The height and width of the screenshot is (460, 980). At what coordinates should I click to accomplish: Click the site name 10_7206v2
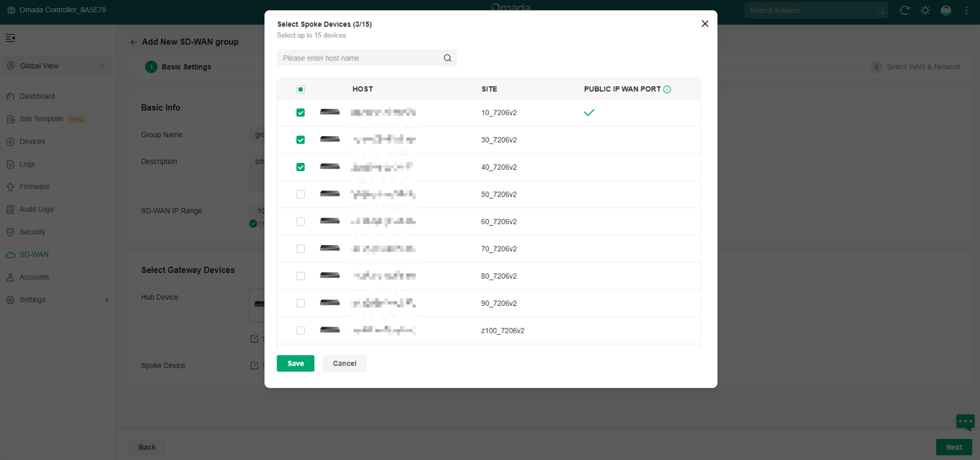499,112
